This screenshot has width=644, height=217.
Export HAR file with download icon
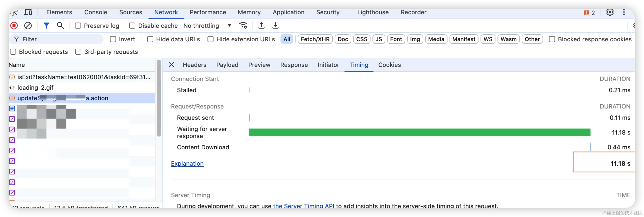pyautogui.click(x=275, y=26)
